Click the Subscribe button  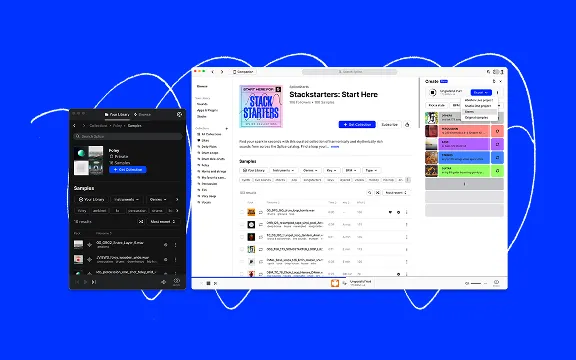(x=389, y=125)
